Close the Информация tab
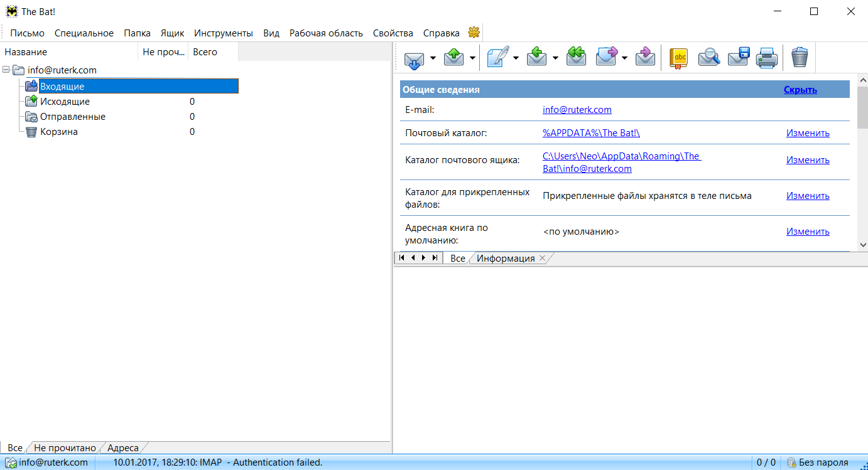The image size is (868, 470). (543, 258)
